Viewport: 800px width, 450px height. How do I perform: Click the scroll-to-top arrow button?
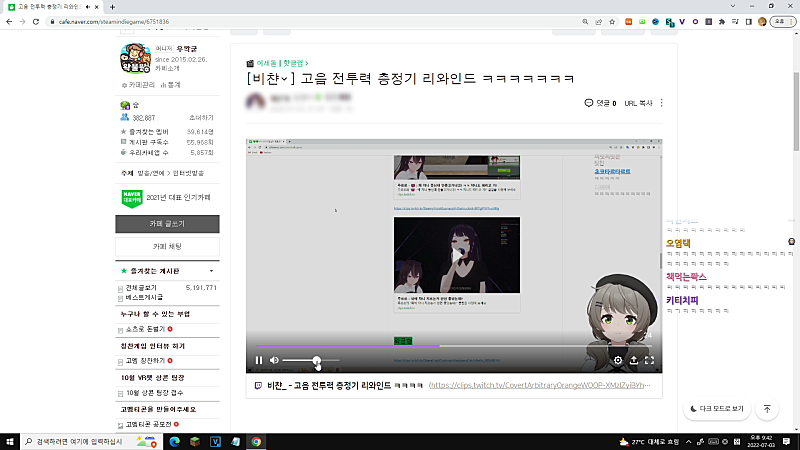pyautogui.click(x=767, y=409)
